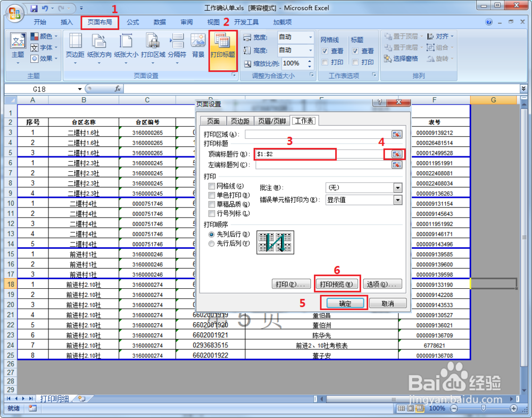Viewport: 532px width, 418px height.
Task: Open the Sheet Options dialog launcher
Action: 374,75
